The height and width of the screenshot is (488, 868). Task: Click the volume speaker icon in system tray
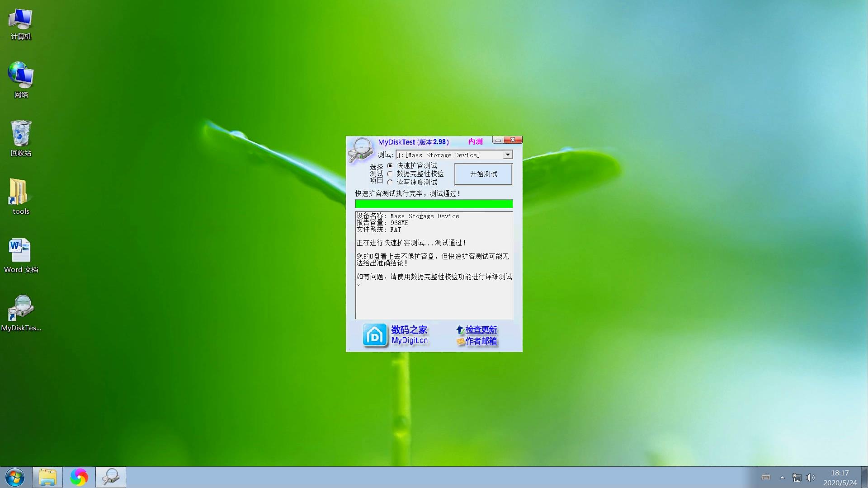(811, 477)
